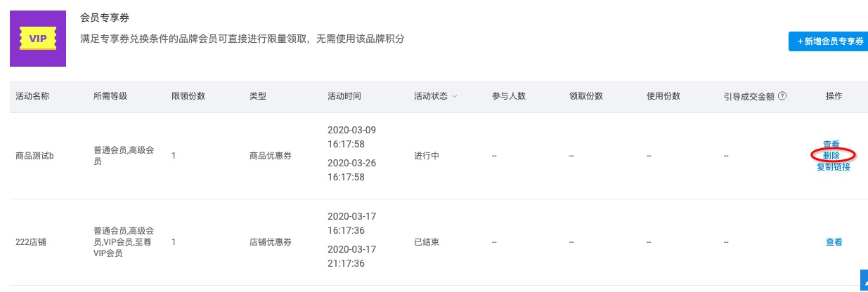Click 查看 for the 商品测试b activity
Viewport: 868px width, 292px height.
coord(831,144)
